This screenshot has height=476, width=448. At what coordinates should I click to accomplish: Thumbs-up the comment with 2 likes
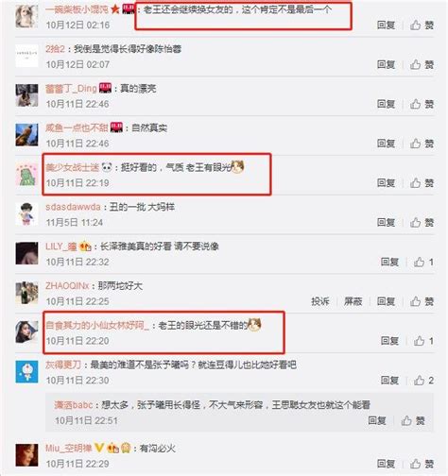423,381
